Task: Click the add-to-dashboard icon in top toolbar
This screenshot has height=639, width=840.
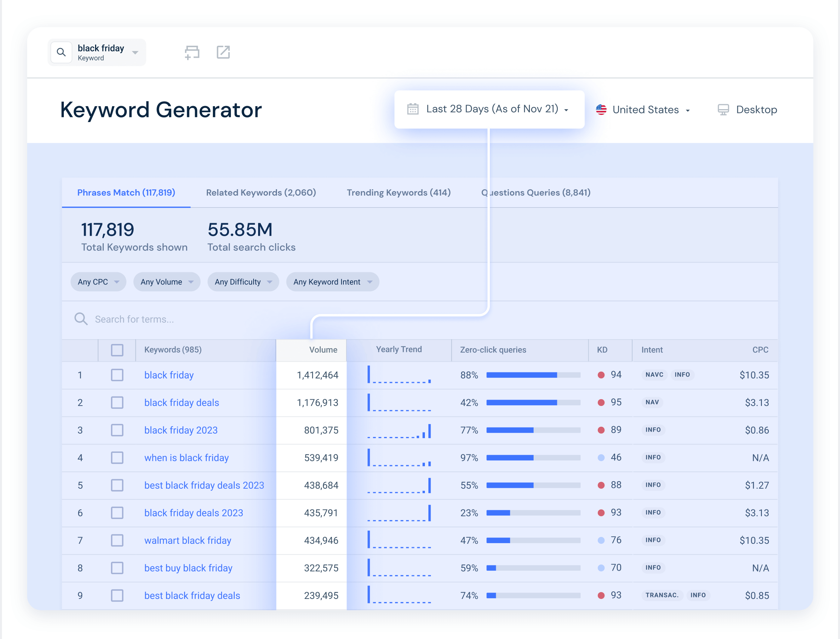Action: [192, 52]
